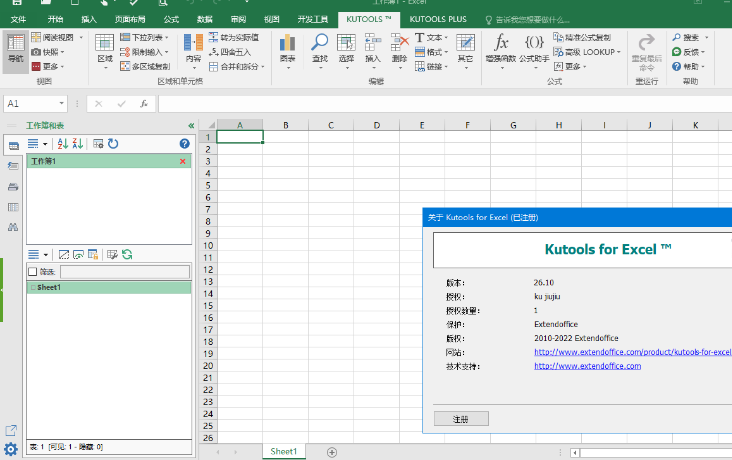Image resolution: width=732 pixels, height=460 pixels.
Task: Open the 反馈 feedback menu
Action: tap(688, 52)
